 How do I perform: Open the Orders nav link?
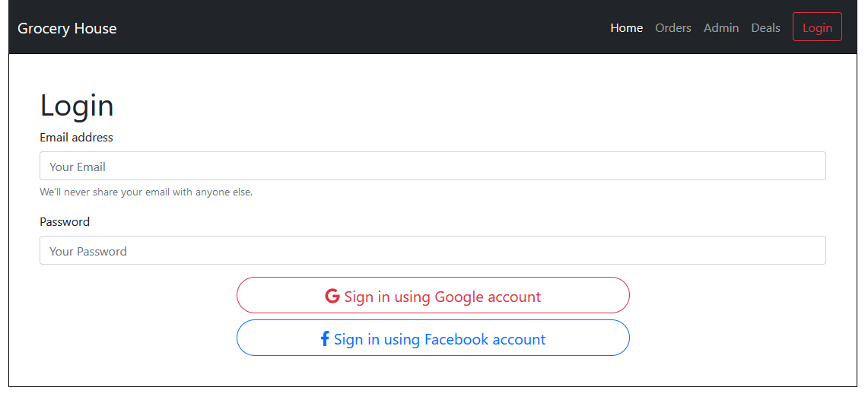(672, 27)
